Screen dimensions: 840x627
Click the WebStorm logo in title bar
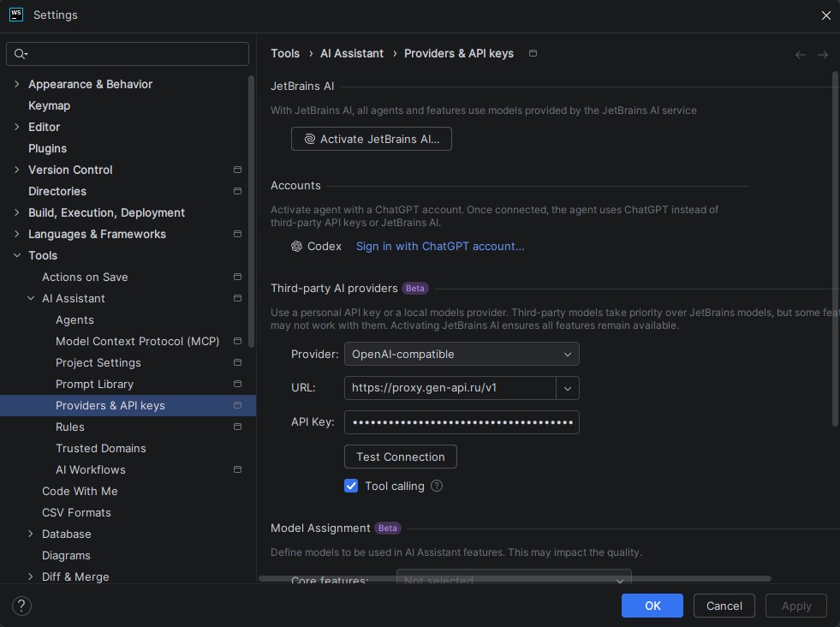coord(15,15)
